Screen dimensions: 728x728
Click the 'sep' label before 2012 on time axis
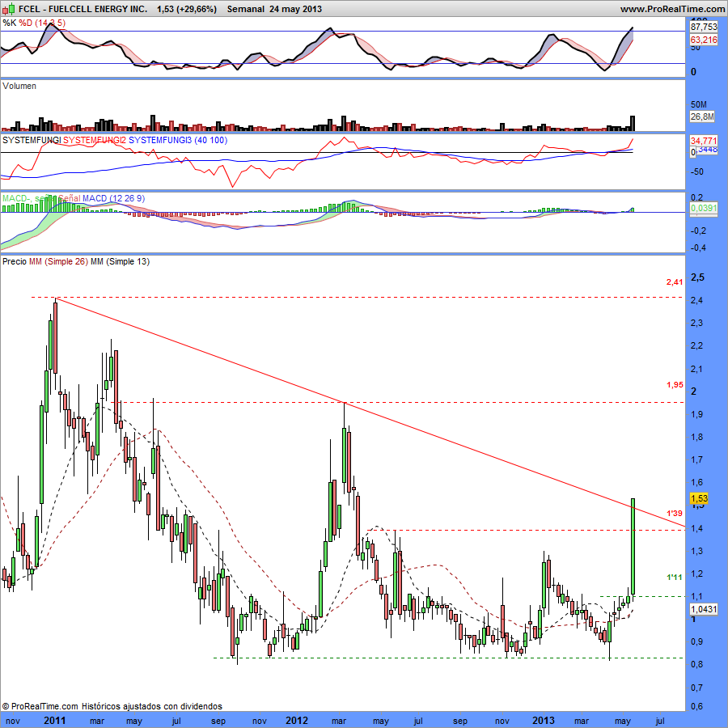pos(218,721)
